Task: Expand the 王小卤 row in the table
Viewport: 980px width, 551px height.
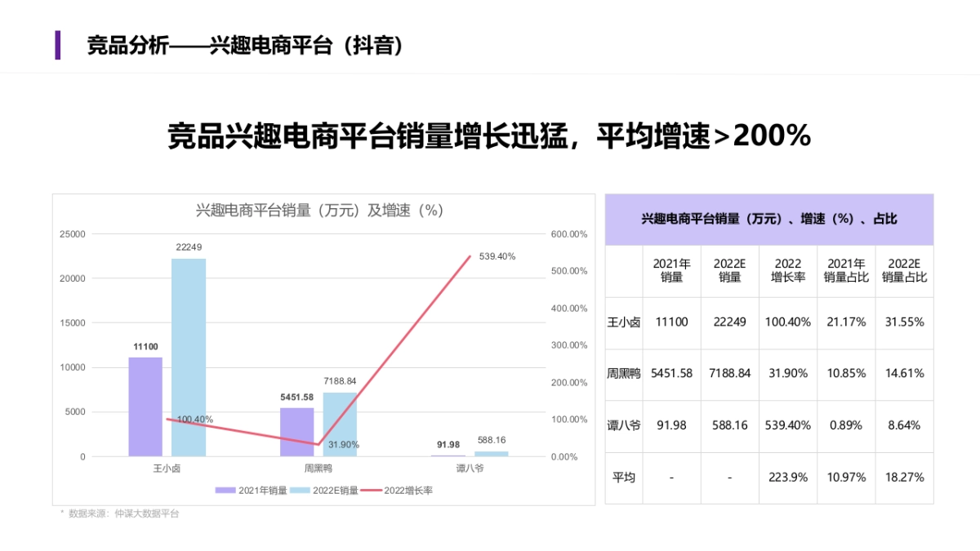Action: click(x=623, y=322)
